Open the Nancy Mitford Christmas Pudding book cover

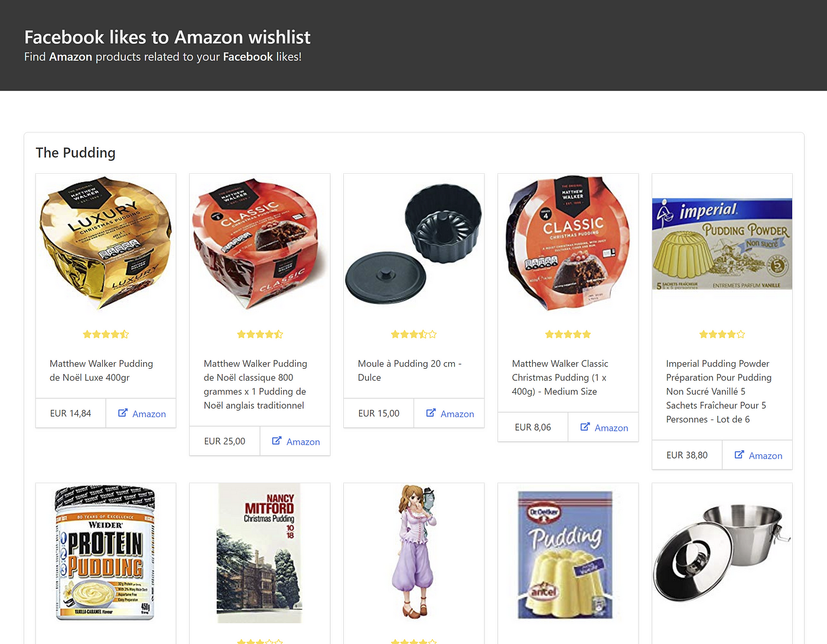pyautogui.click(x=259, y=553)
